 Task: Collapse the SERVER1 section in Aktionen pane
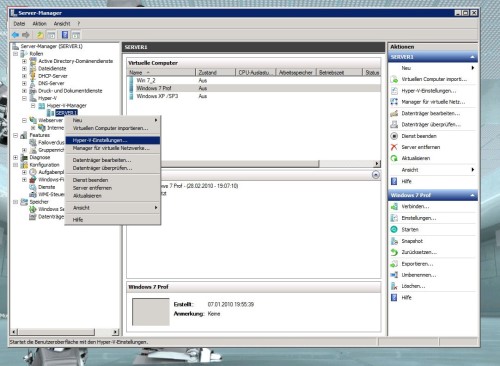pyautogui.click(x=472, y=57)
